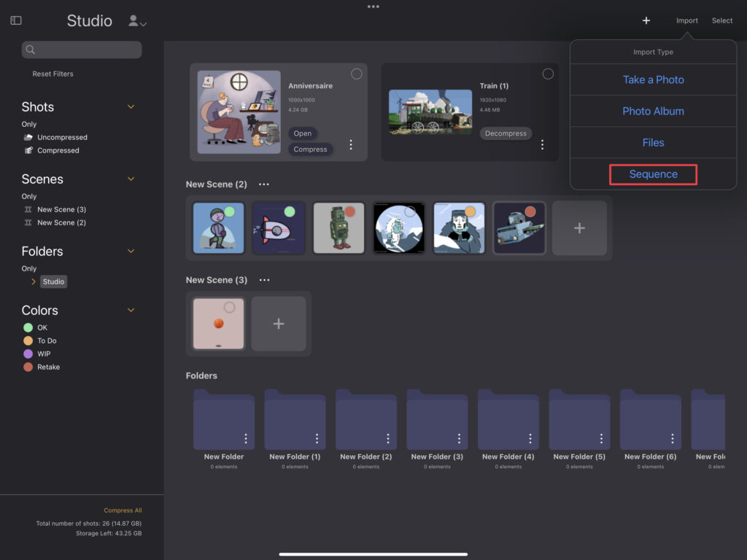Toggle selection circle on basketball shot
Viewport: 747px width, 560px height.
[x=229, y=307]
